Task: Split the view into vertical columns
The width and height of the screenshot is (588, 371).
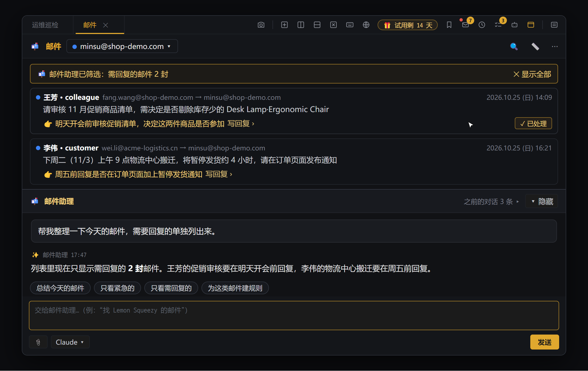Action: (x=301, y=25)
